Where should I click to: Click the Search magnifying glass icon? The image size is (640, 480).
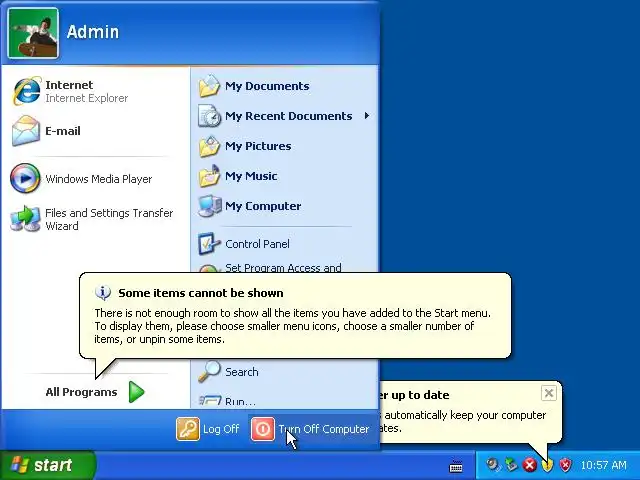pyautogui.click(x=209, y=371)
